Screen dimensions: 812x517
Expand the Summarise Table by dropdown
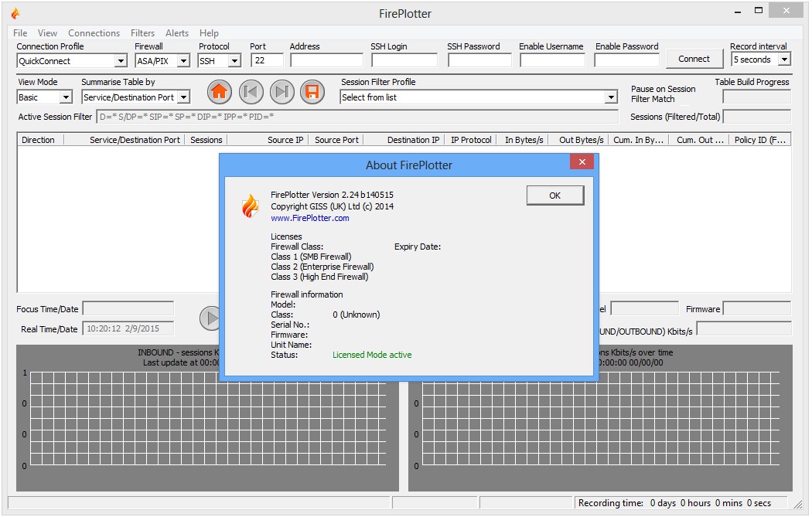pyautogui.click(x=183, y=97)
